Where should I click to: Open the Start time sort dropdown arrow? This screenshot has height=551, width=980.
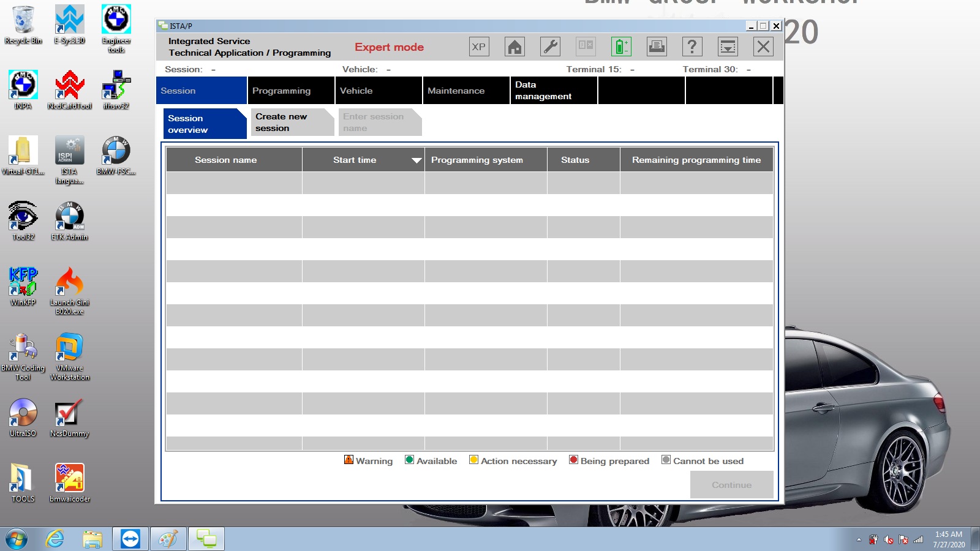tap(417, 160)
